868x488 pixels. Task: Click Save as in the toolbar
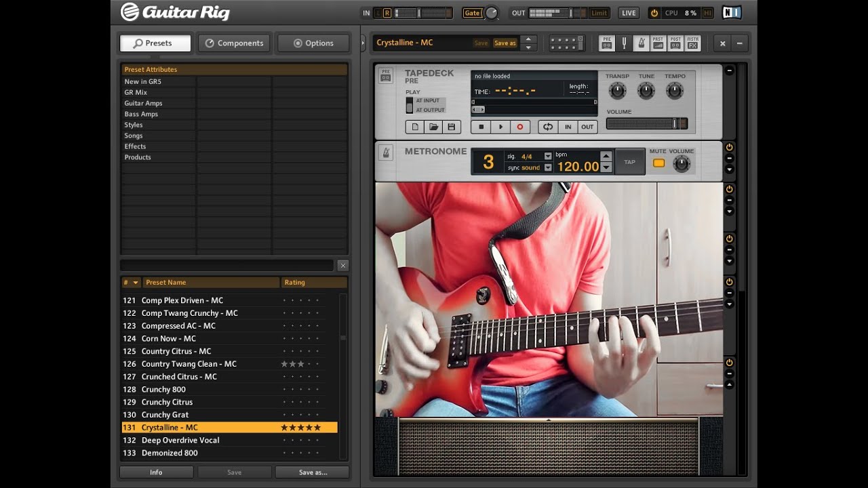coord(505,43)
